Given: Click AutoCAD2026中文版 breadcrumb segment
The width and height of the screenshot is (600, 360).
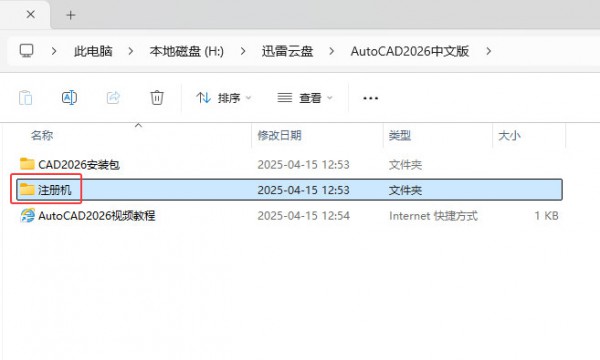Looking at the screenshot, I should pos(410,51).
